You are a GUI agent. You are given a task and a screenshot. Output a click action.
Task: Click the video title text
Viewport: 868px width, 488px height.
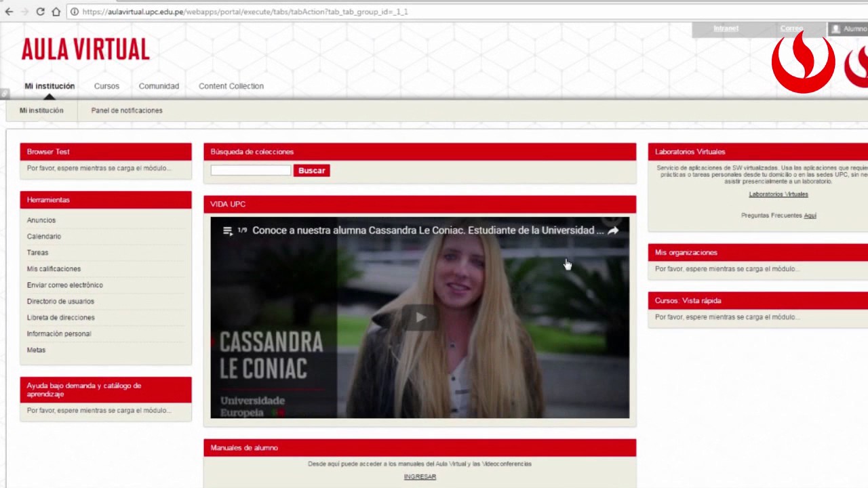428,230
